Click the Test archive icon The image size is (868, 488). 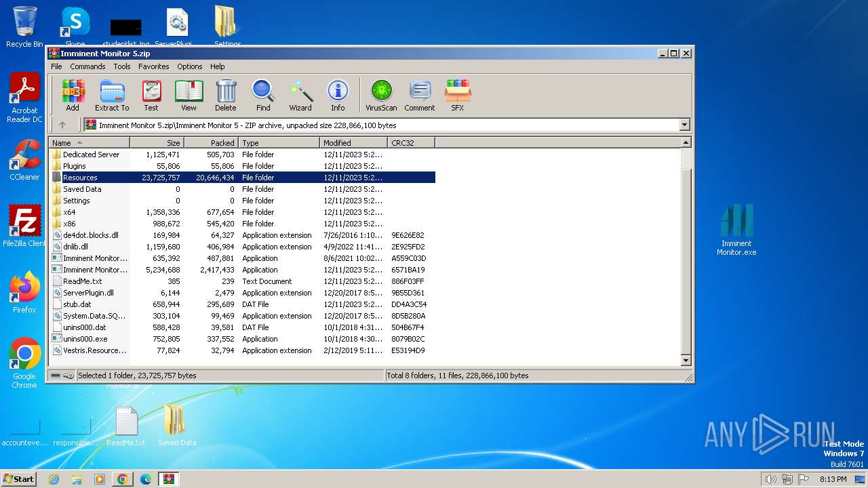[x=151, y=95]
